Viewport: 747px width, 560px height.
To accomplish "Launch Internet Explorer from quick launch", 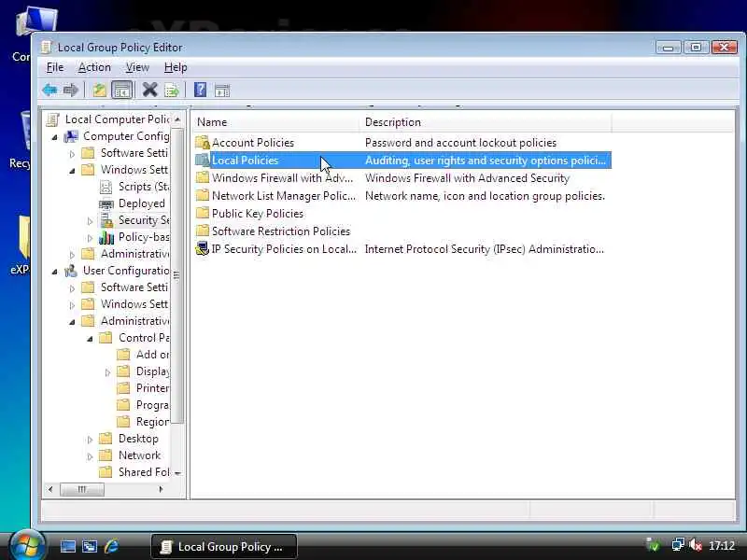I will coord(111,546).
